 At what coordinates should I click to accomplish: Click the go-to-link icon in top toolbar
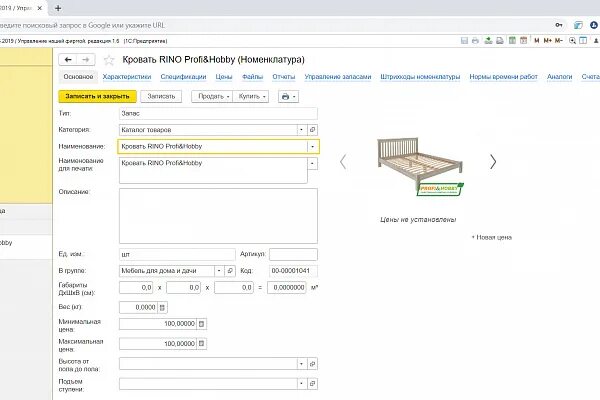pyautogui.click(x=499, y=41)
